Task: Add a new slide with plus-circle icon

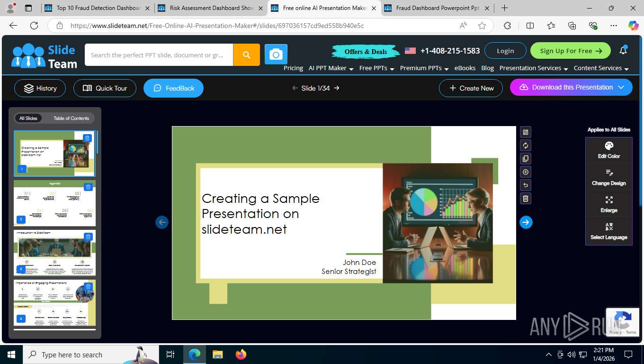Action: pyautogui.click(x=526, y=172)
